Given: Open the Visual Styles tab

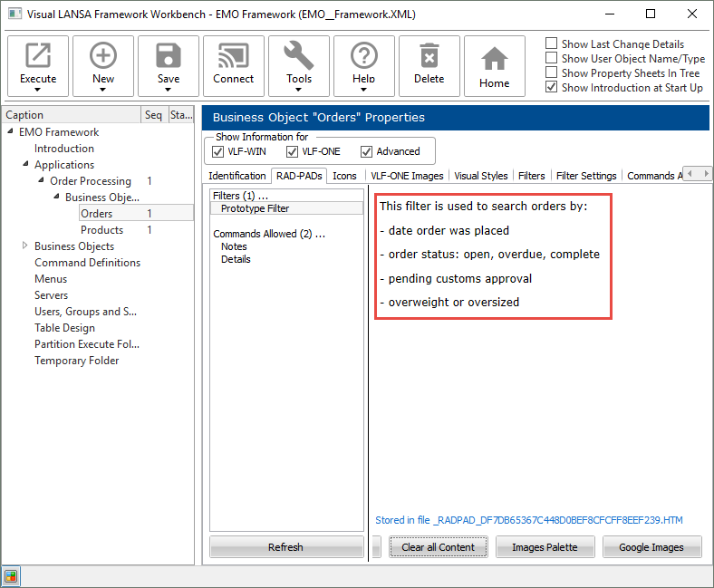Looking at the screenshot, I should (481, 176).
